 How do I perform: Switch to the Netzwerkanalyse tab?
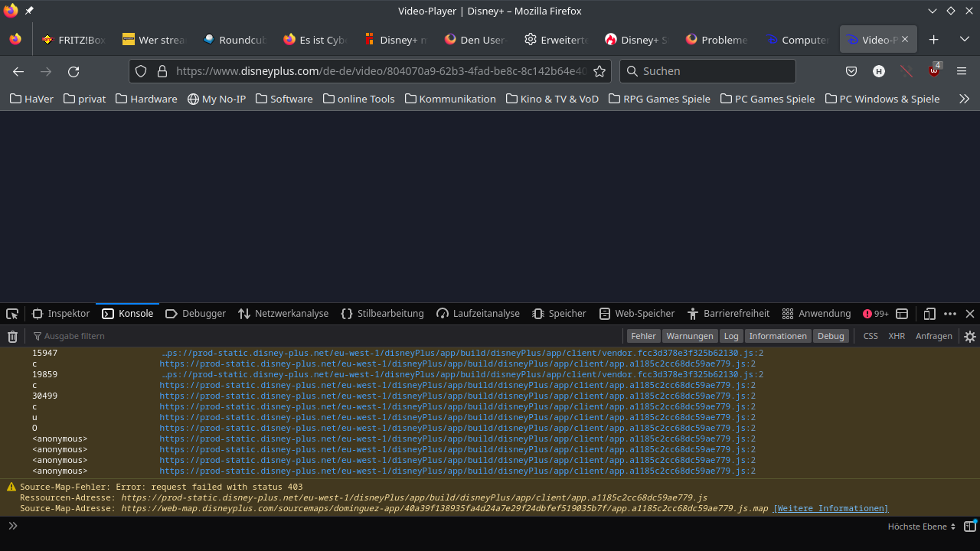coord(283,314)
